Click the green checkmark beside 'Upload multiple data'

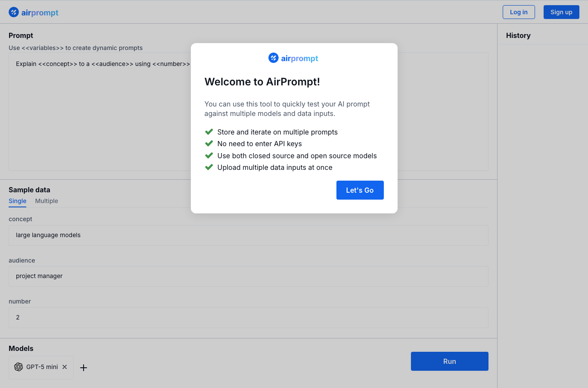209,167
